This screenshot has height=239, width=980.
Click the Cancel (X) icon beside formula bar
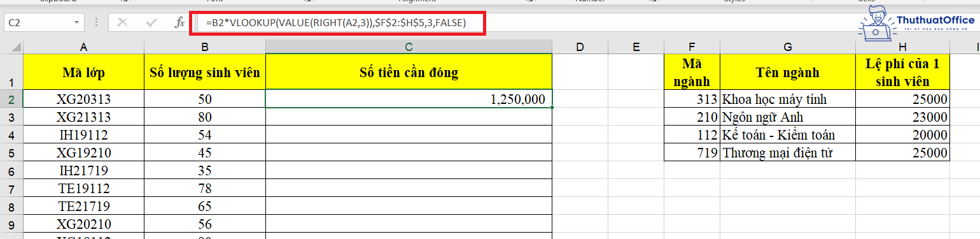(x=123, y=22)
